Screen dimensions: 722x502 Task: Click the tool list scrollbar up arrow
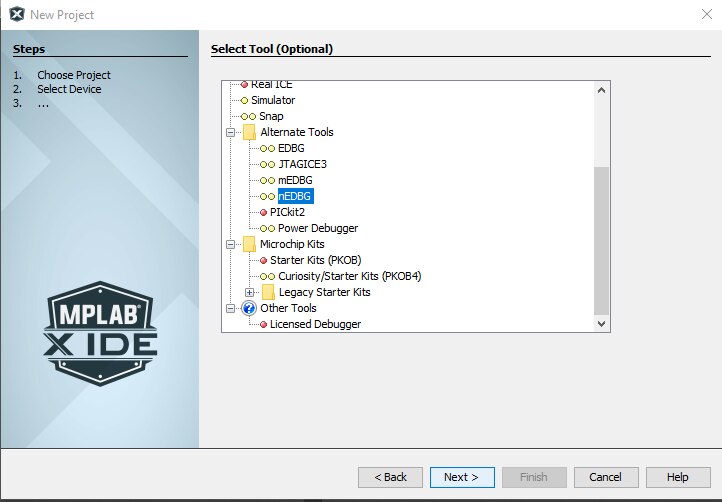click(601, 90)
